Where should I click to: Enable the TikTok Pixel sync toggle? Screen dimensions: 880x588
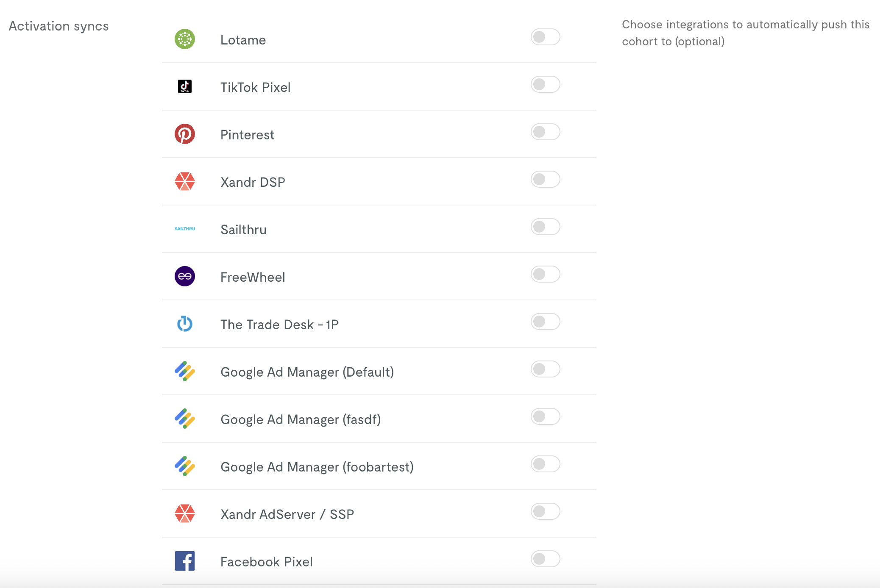[x=546, y=85]
